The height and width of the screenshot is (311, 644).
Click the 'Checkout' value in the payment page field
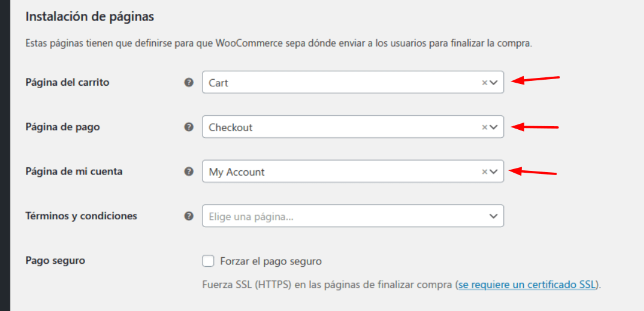[230, 127]
